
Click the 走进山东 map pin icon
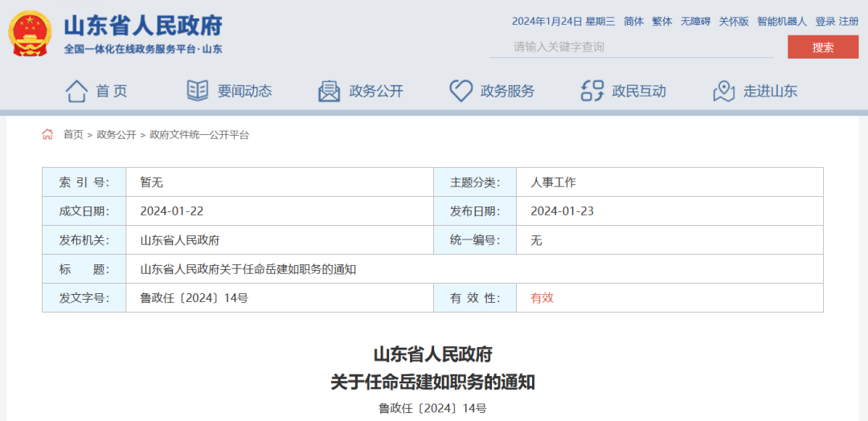(724, 91)
